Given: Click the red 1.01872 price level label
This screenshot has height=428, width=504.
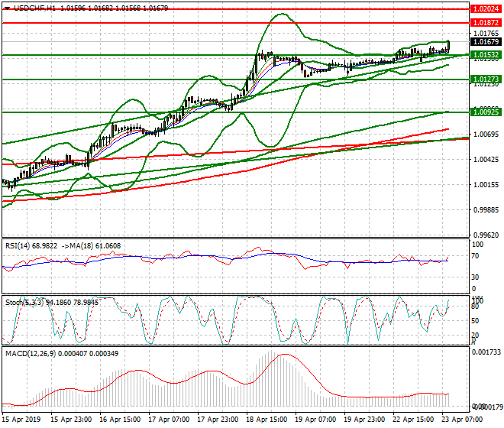Looking at the screenshot, I should pyautogui.click(x=486, y=23).
